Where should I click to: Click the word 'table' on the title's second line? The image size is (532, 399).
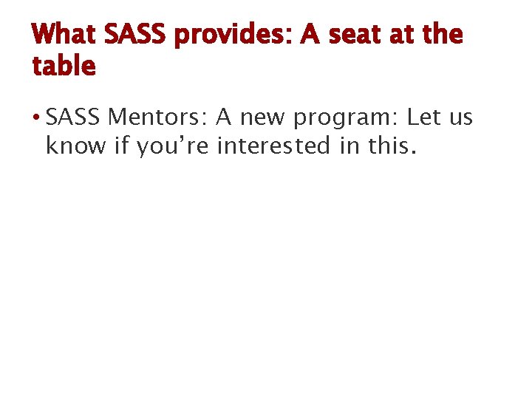click(64, 65)
